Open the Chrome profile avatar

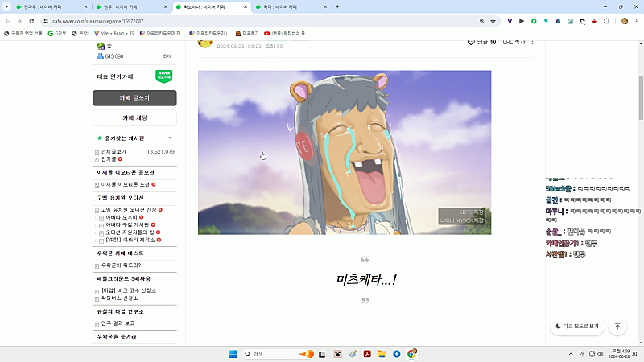[625, 21]
